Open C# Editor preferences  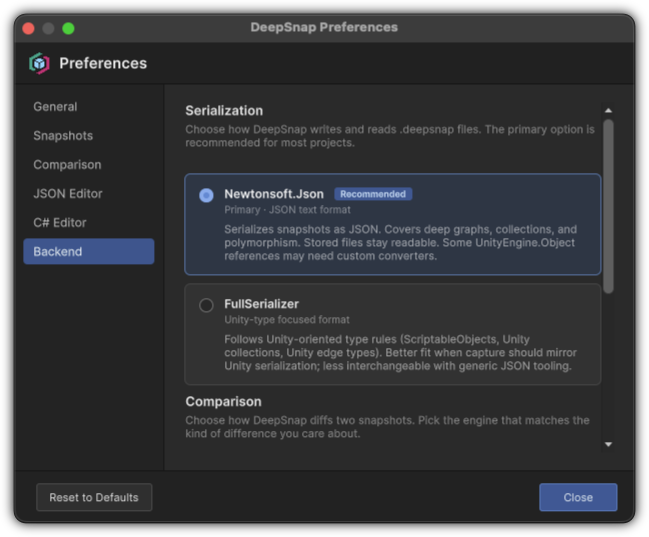89,223
